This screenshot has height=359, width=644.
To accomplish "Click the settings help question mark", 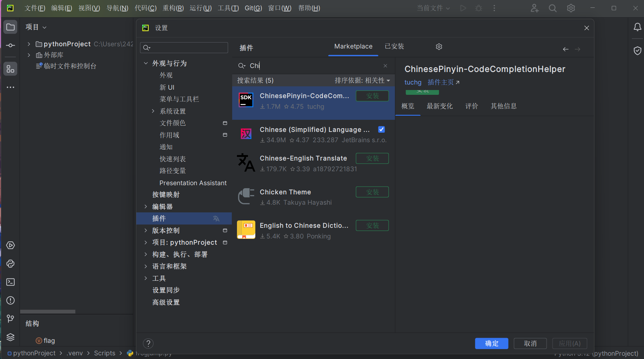I will point(148,344).
